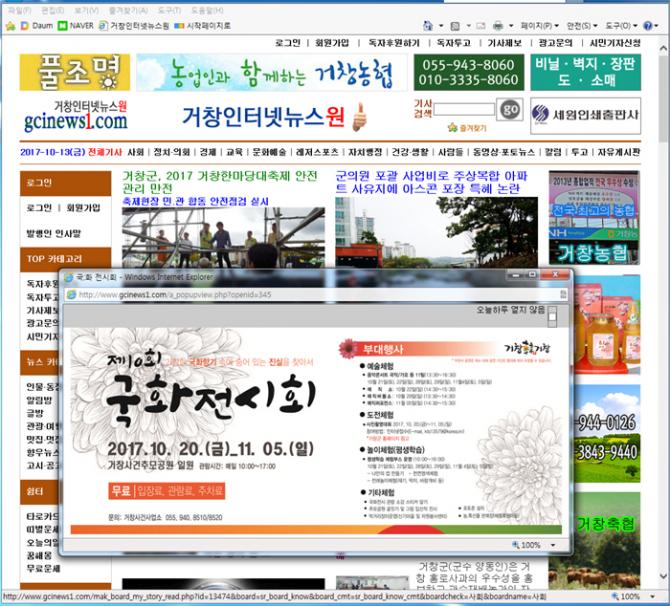Open the popup's 100% zoom level dropdown
670x606 pixels.
pyautogui.click(x=534, y=545)
